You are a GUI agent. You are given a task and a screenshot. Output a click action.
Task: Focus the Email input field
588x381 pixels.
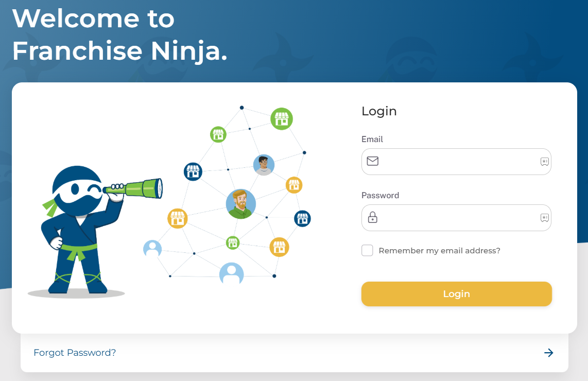point(458,162)
